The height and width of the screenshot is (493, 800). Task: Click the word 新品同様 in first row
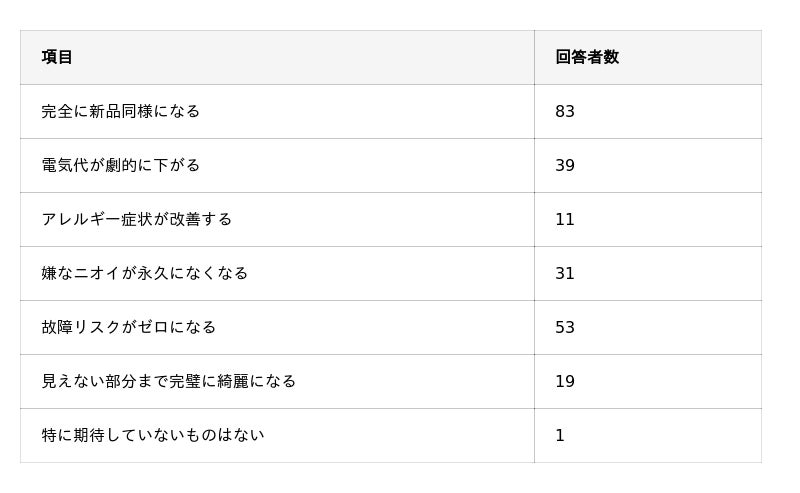[121, 111]
